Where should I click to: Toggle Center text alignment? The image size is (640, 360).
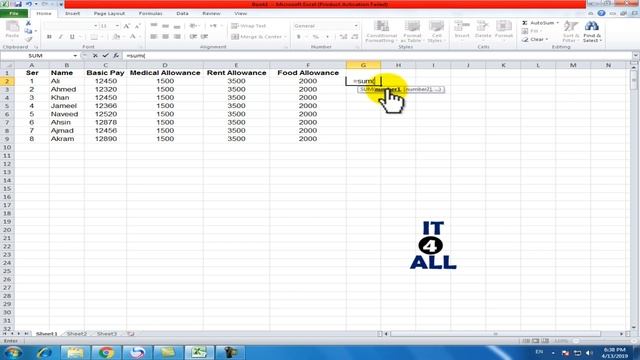165,37
